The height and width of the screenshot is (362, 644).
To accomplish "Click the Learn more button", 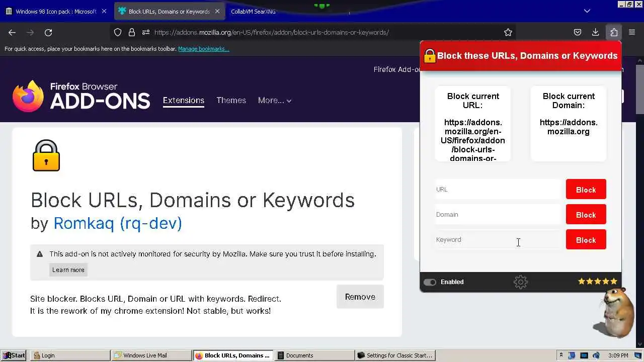I will [68, 270].
